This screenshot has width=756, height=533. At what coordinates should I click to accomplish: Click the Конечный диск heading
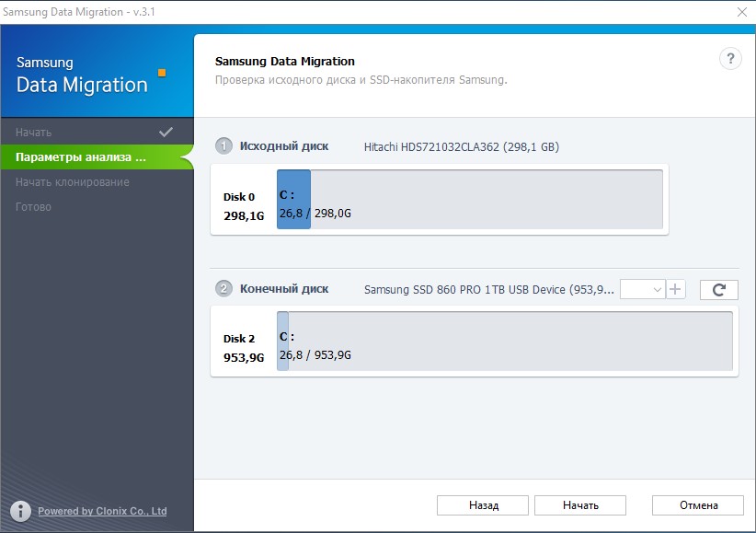pyautogui.click(x=284, y=289)
